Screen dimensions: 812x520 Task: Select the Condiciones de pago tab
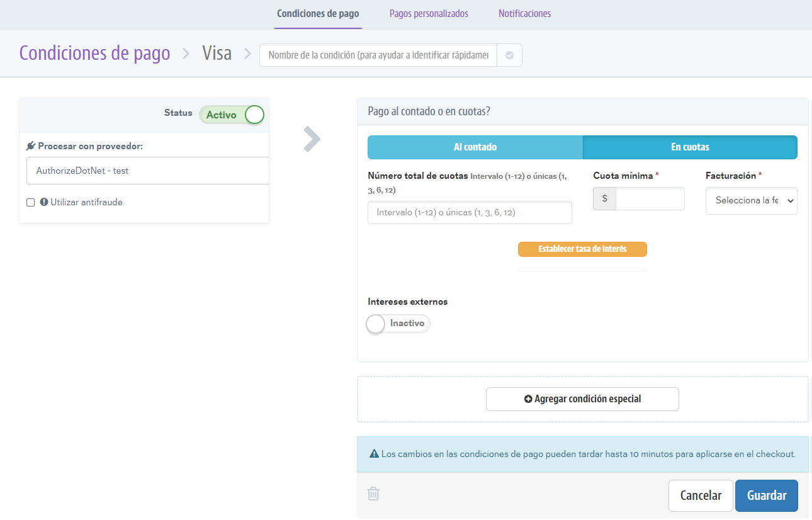pos(318,14)
